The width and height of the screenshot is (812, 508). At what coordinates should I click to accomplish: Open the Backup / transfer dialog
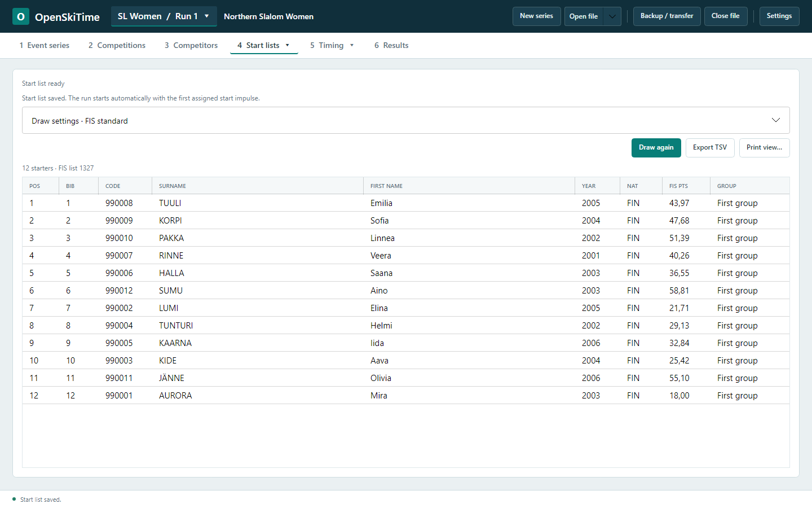pos(667,16)
